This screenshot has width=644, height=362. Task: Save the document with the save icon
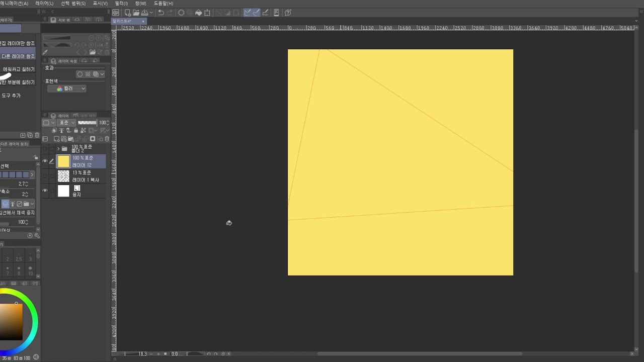coord(144,13)
